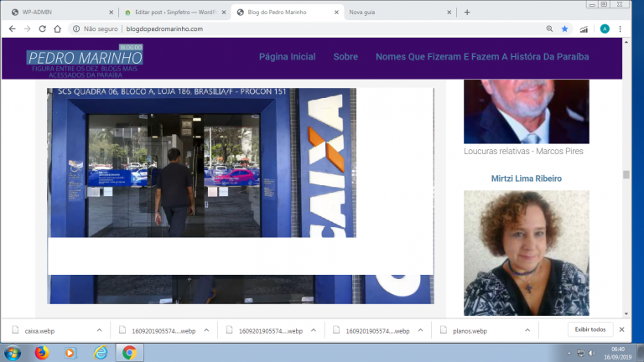Launch the media player from taskbar
This screenshot has width=644, height=362.
70,353
